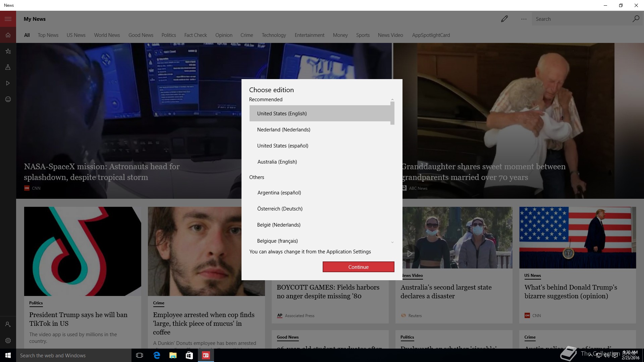Open the Fact Check tab
The height and width of the screenshot is (362, 644).
pos(196,35)
